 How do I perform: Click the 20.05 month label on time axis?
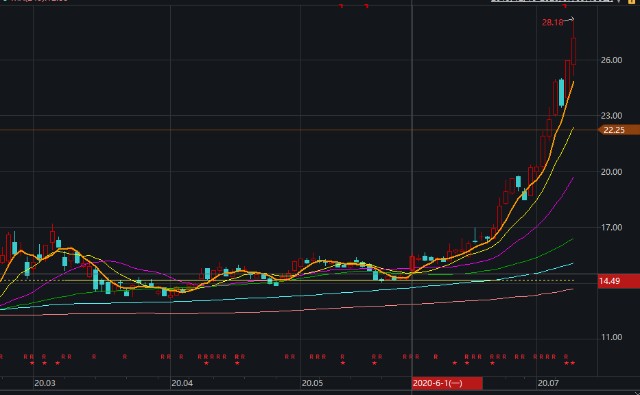312,383
